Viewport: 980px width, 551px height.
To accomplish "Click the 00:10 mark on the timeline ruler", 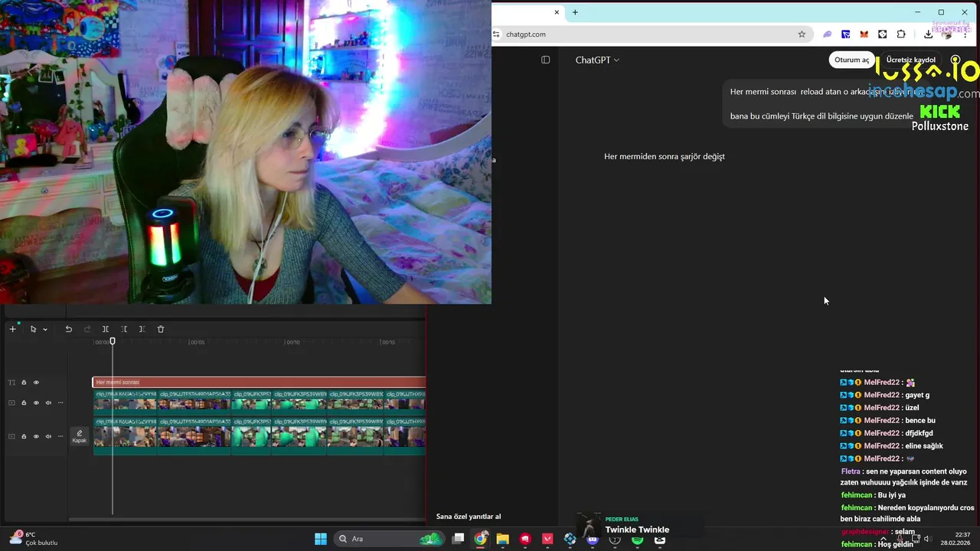I will point(292,342).
